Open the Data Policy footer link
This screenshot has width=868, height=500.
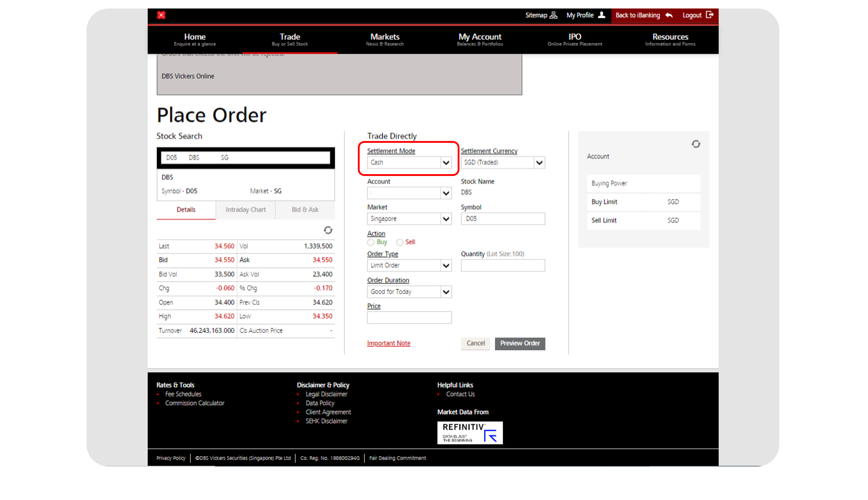click(320, 403)
